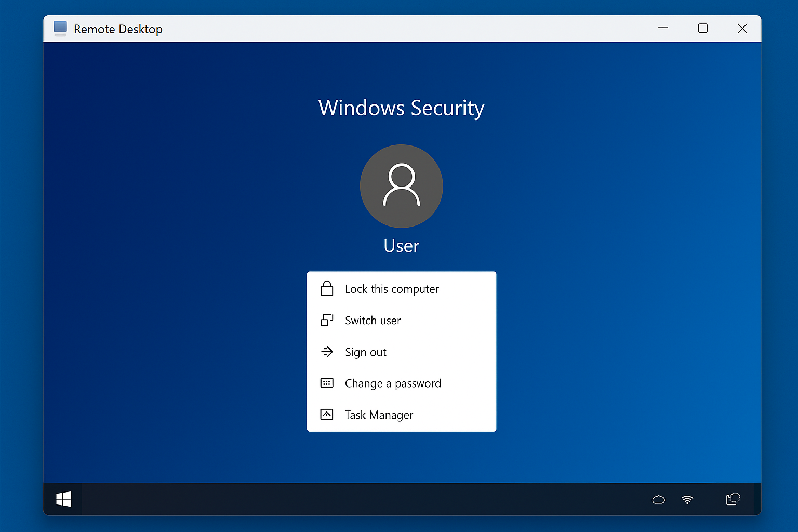Viewport: 798px width, 532px height.
Task: Click the cloud status icon in the taskbar
Action: pyautogui.click(x=658, y=499)
